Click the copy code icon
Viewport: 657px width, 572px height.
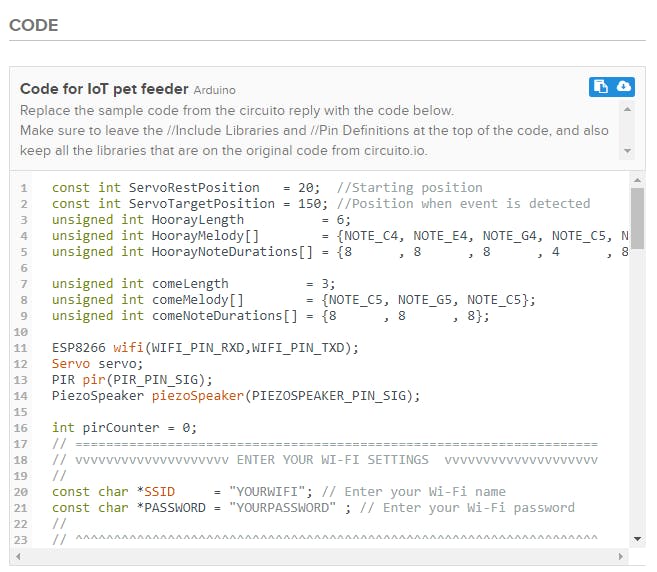point(600,87)
